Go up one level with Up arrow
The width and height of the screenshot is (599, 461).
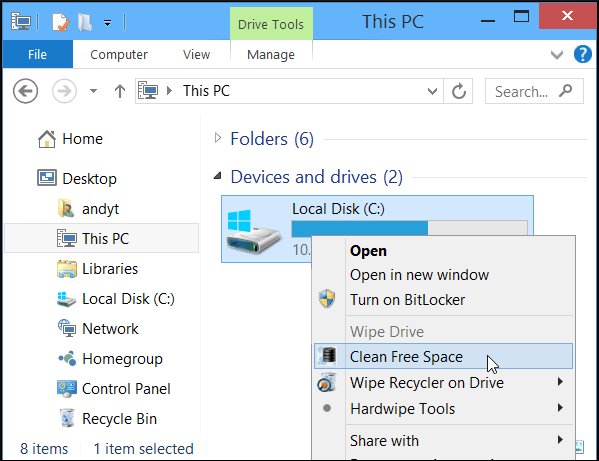click(120, 91)
